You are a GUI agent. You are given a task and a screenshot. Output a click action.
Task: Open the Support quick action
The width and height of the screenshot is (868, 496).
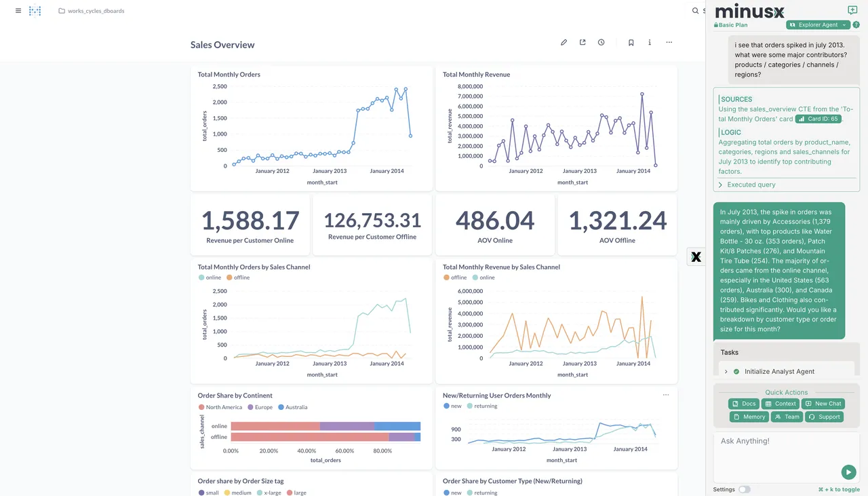824,417
